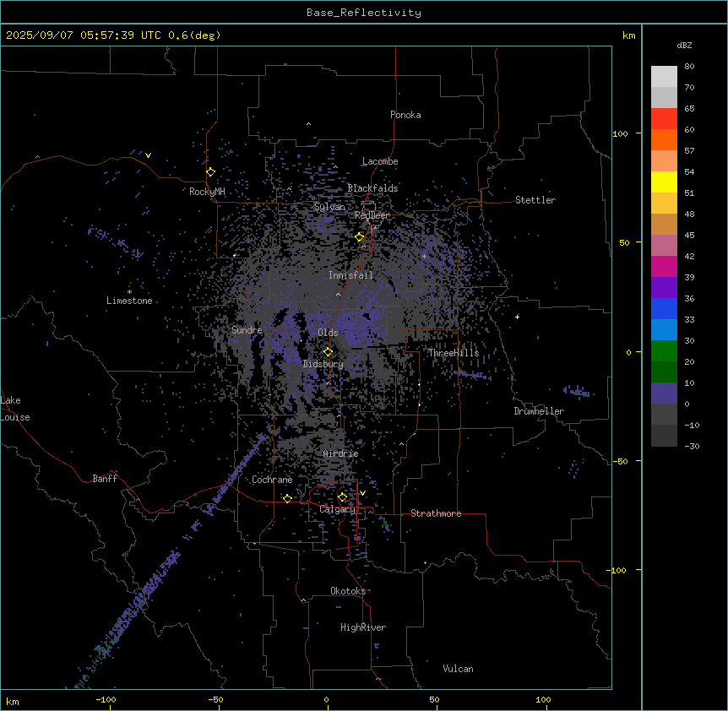Click the Vulcan label
This screenshot has height=711, width=728.
coord(459,669)
